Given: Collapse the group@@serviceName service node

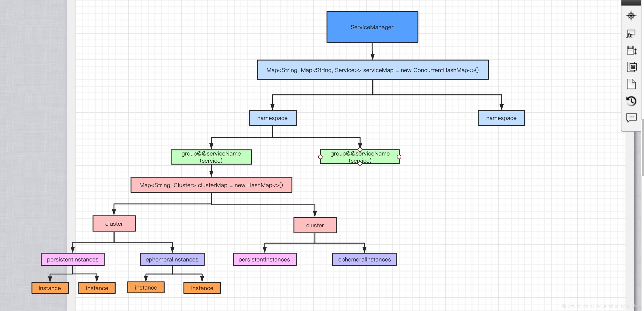Looking at the screenshot, I should click(211, 157).
